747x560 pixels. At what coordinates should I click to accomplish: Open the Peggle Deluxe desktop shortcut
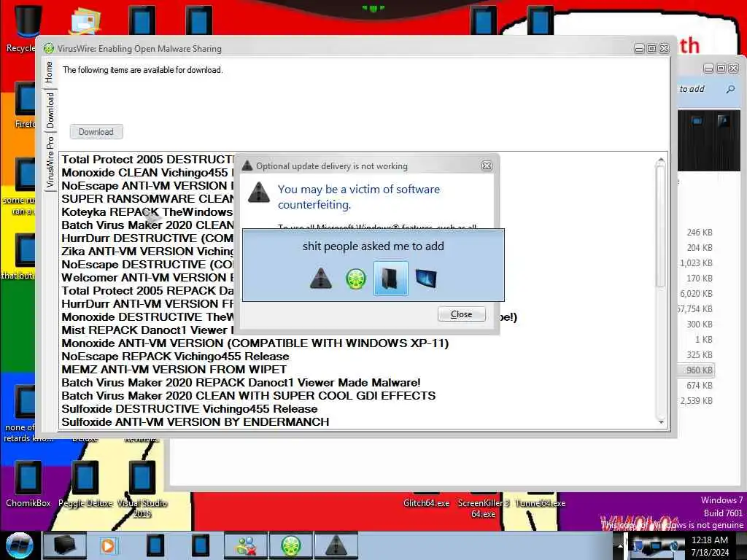(x=85, y=483)
